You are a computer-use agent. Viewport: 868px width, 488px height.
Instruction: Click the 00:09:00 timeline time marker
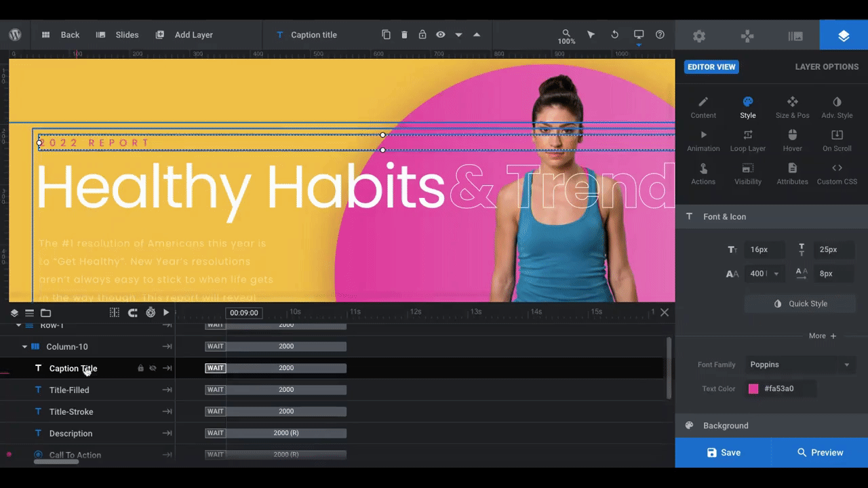point(244,312)
